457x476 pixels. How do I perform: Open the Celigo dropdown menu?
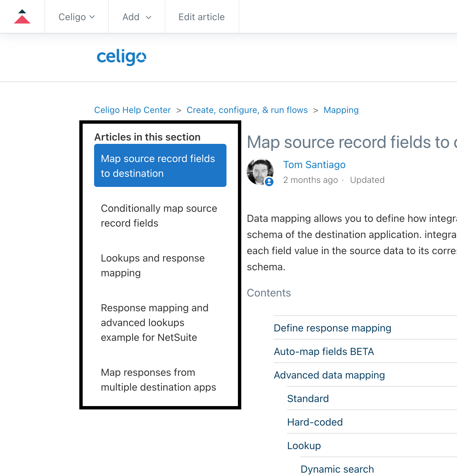[x=77, y=17]
